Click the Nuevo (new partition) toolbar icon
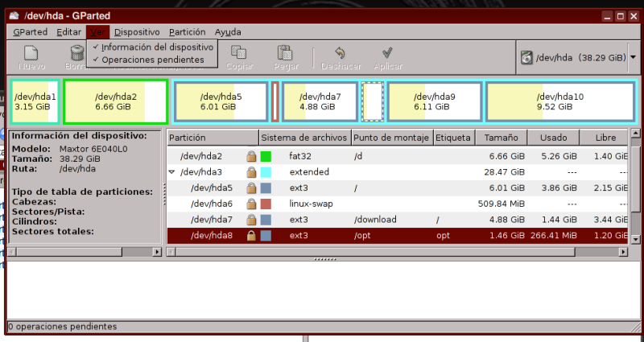Image resolution: width=644 pixels, height=342 pixels. pyautogui.click(x=31, y=54)
